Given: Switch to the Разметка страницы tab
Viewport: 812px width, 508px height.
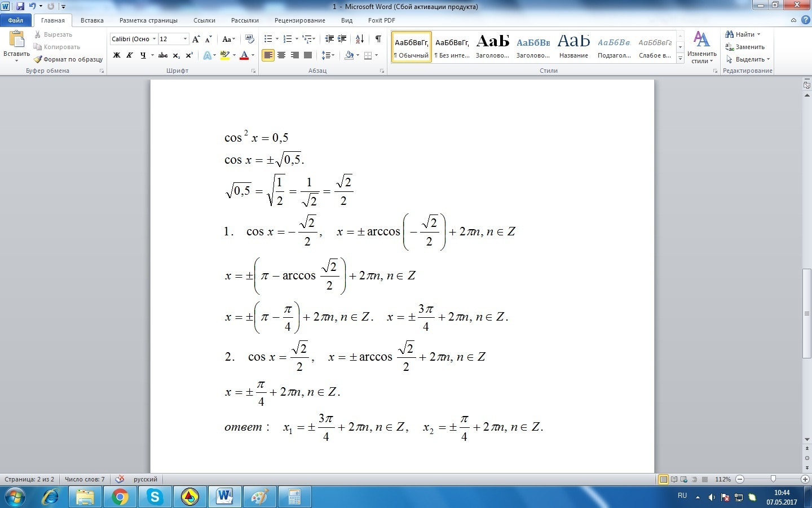Looking at the screenshot, I should pos(148,20).
